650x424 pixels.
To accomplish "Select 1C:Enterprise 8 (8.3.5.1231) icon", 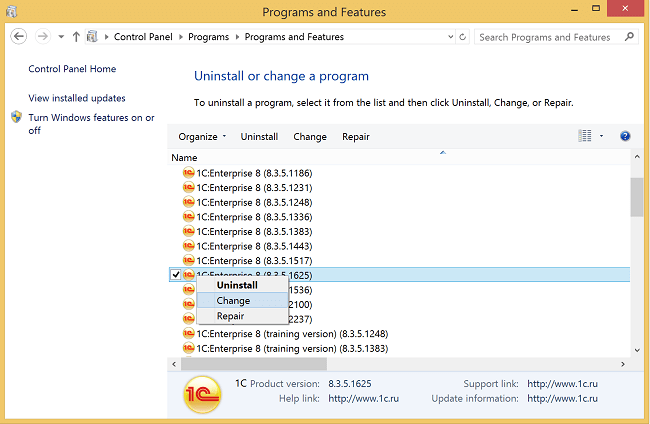I will point(189,187).
